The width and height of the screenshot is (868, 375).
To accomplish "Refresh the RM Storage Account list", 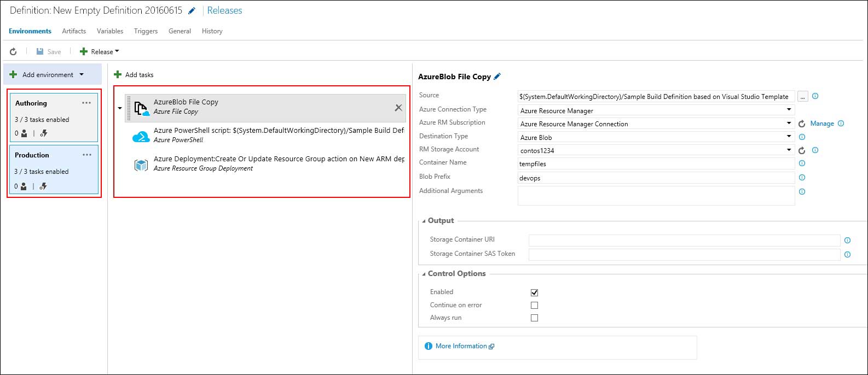I will (802, 150).
